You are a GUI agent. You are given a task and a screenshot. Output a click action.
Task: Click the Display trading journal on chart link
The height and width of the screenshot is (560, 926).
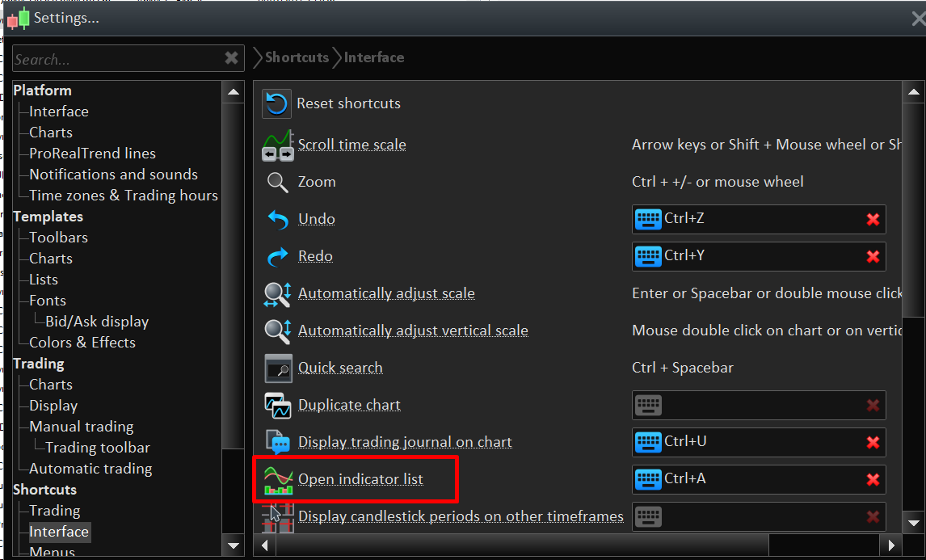405,442
